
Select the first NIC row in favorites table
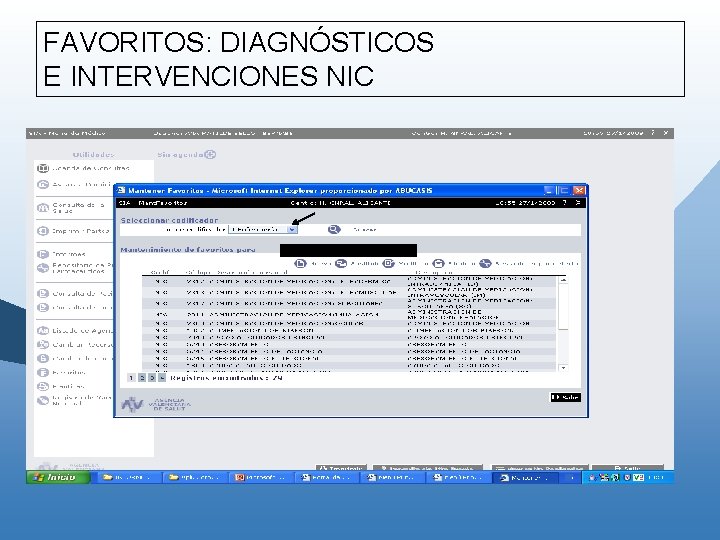(349, 281)
